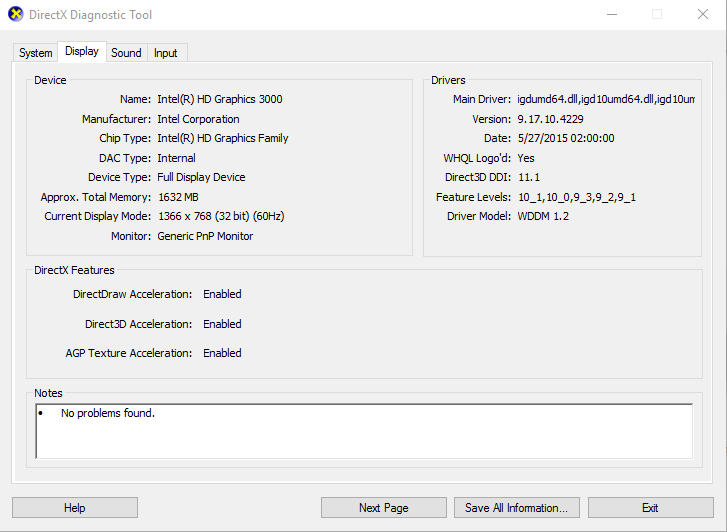Click Save All Information button

tap(517, 508)
